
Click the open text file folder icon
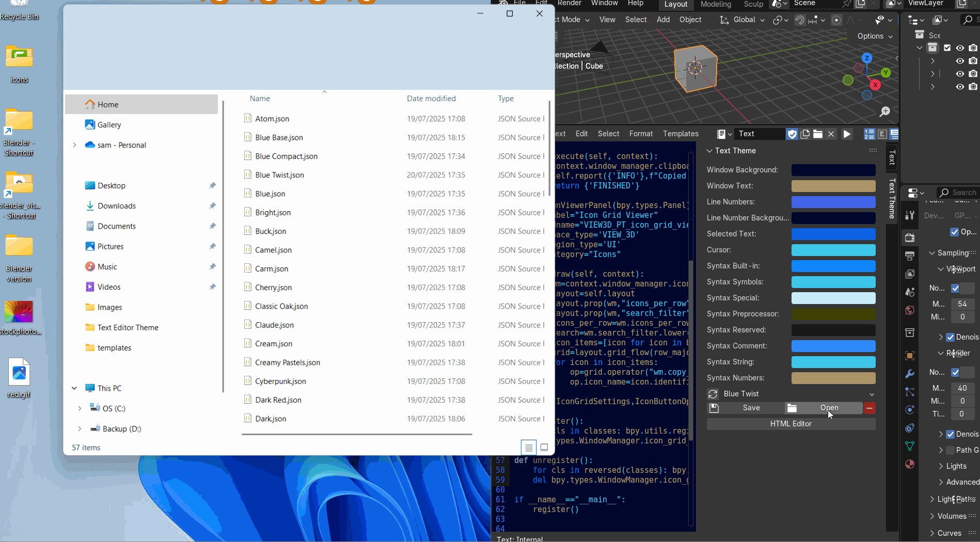(x=818, y=134)
